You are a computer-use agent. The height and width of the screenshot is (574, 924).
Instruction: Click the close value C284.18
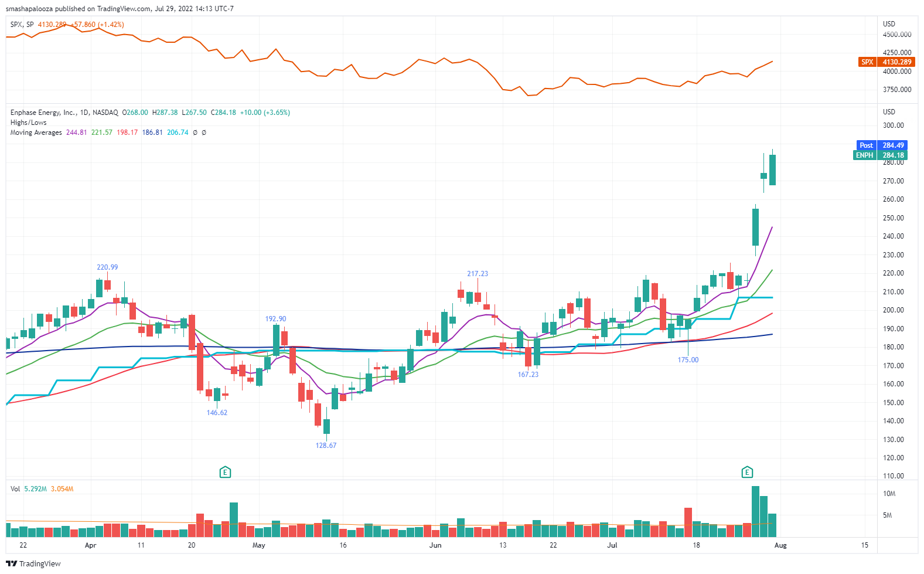(x=224, y=113)
